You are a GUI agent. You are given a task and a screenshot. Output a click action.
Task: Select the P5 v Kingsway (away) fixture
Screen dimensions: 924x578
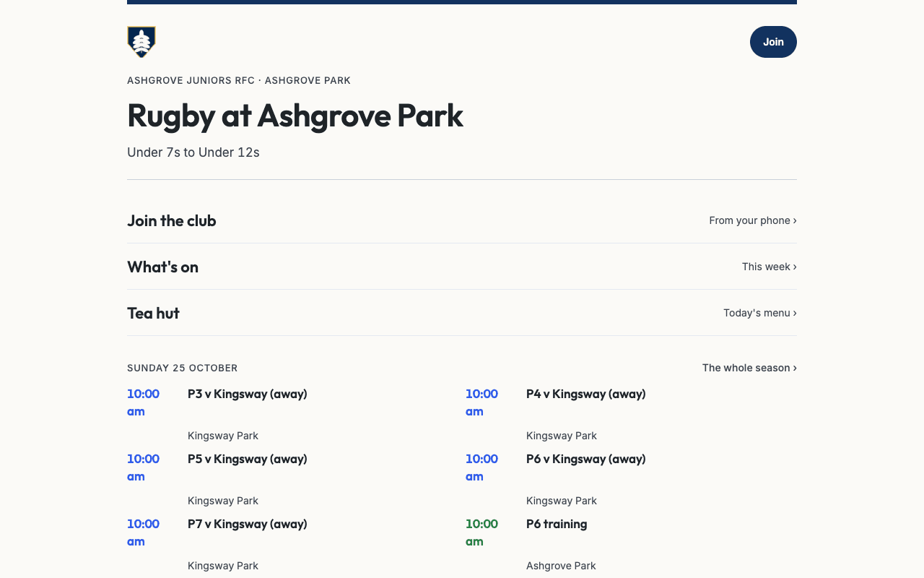click(248, 459)
